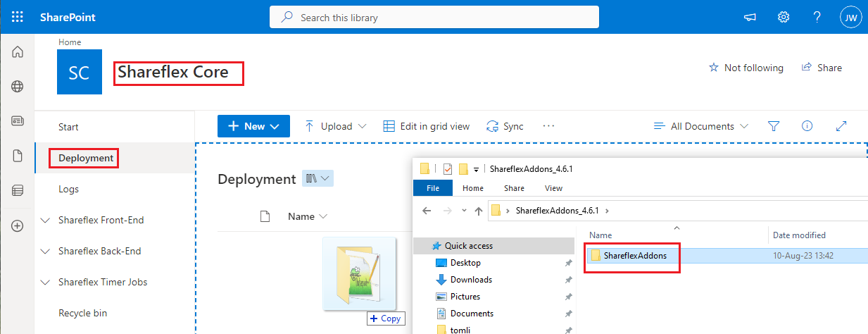Select Desktop in Explorer tree
Image resolution: width=868 pixels, height=334 pixels.
(465, 263)
